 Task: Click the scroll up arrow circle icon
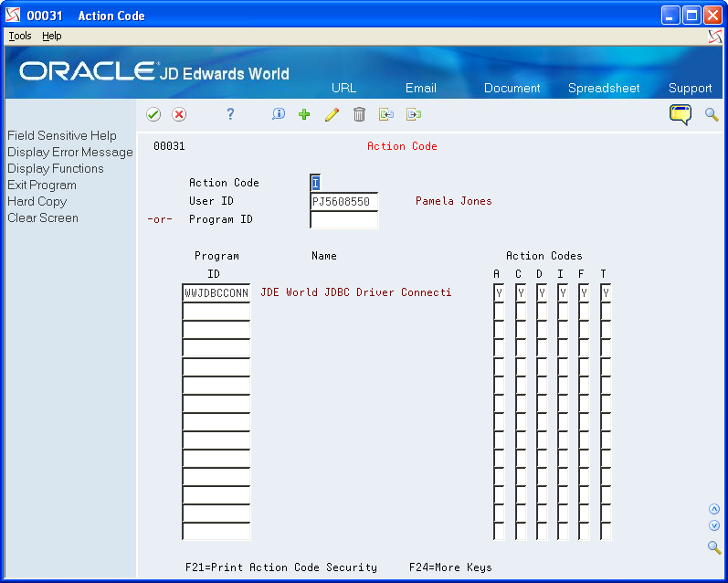(714, 509)
